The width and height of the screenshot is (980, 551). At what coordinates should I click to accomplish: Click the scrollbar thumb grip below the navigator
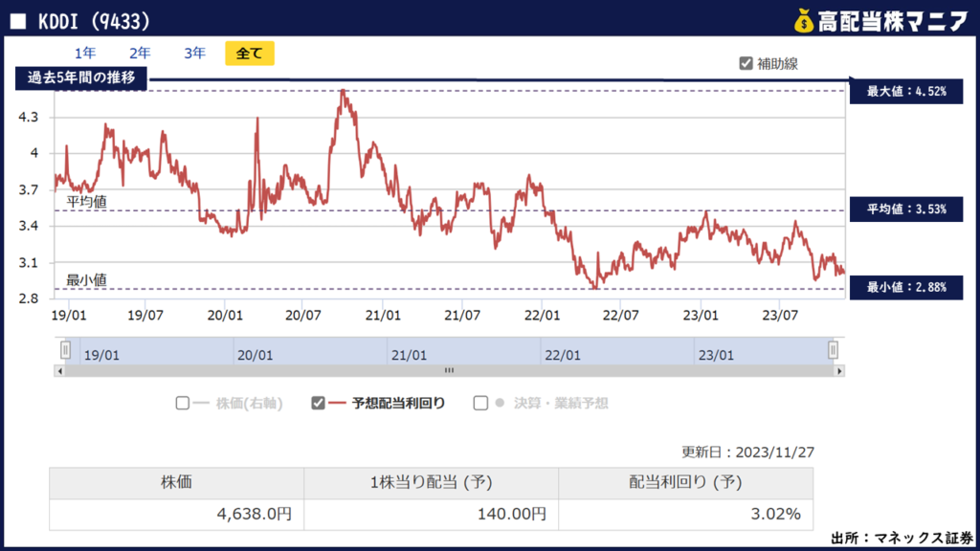pos(450,370)
